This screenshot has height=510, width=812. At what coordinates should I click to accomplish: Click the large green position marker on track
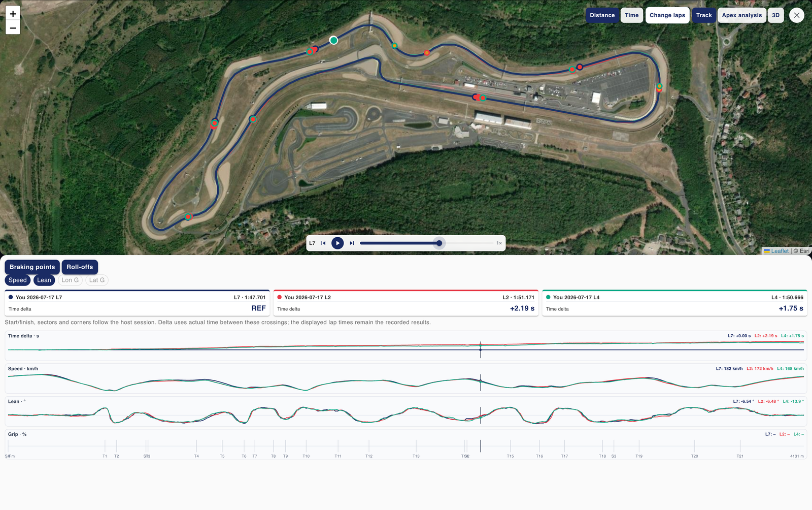click(333, 40)
